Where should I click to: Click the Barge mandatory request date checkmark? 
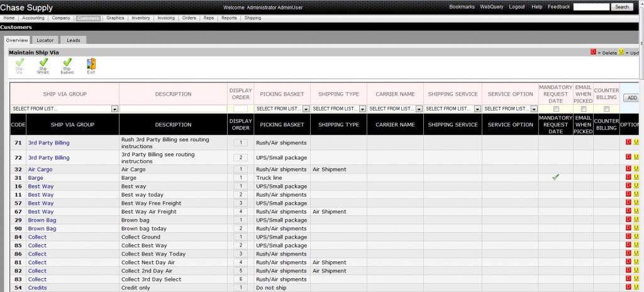556,178
